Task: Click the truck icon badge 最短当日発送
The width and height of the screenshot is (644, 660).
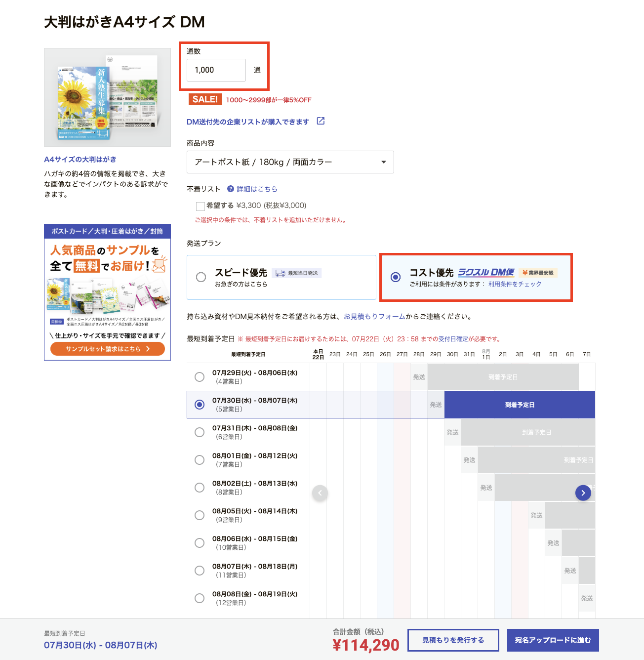Action: click(297, 273)
